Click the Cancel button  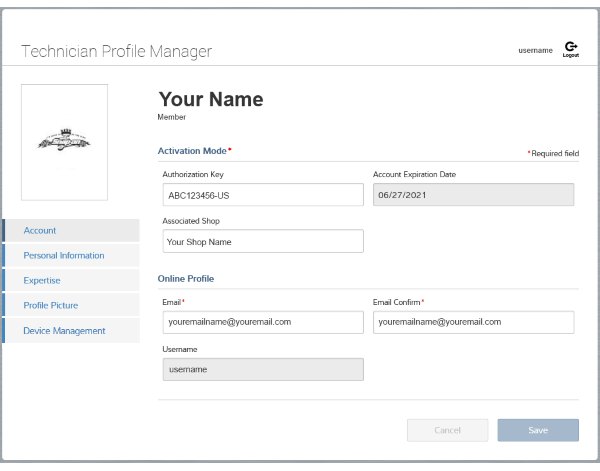(x=447, y=430)
